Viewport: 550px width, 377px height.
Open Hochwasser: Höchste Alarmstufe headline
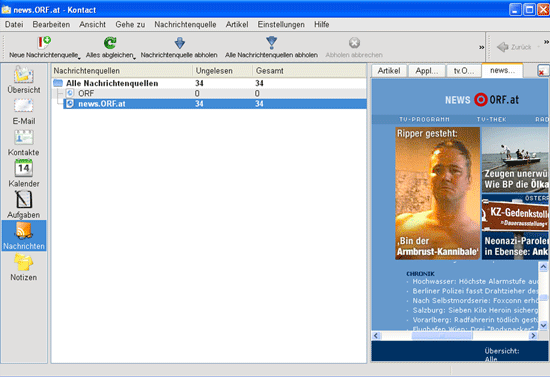point(475,281)
